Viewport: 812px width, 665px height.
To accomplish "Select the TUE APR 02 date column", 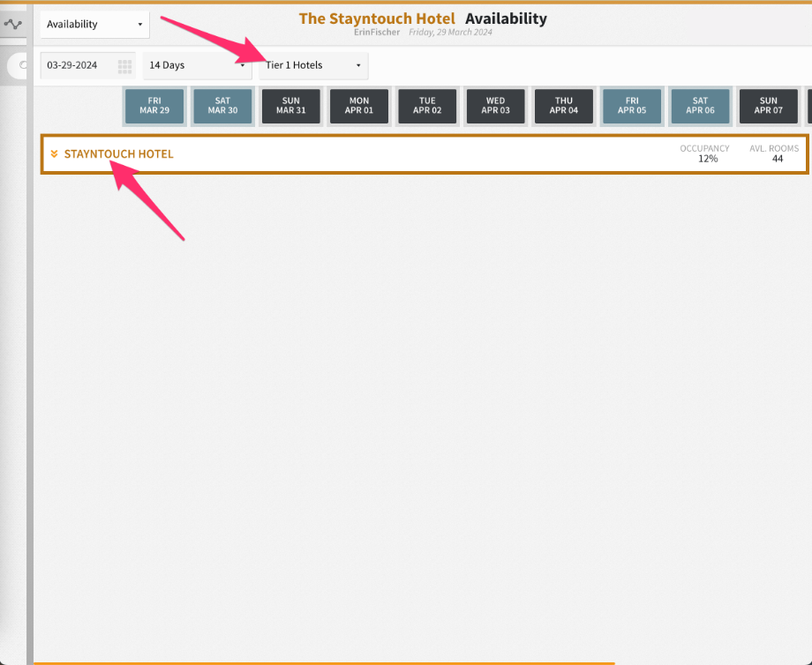I will click(x=427, y=106).
